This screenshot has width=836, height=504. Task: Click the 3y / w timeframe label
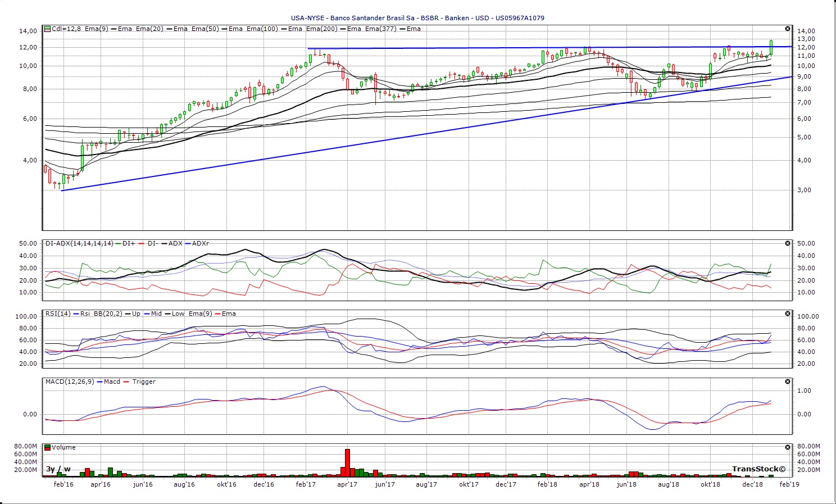[x=58, y=469]
